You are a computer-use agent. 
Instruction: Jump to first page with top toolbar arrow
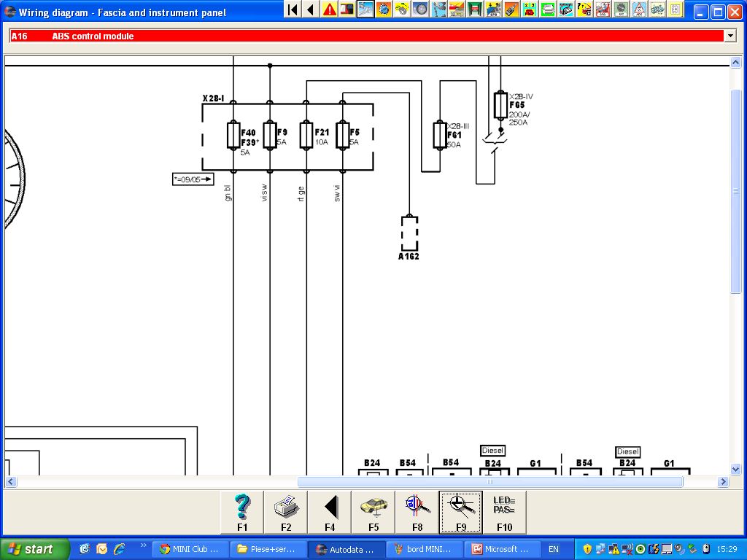(293, 9)
